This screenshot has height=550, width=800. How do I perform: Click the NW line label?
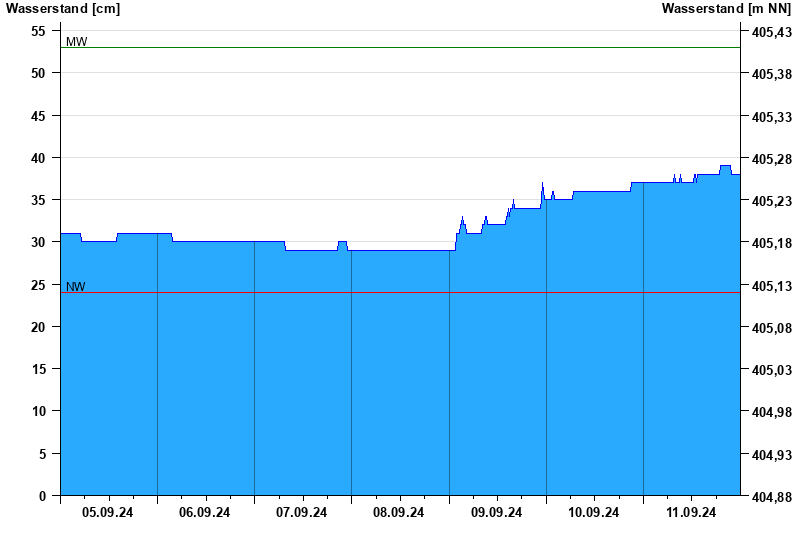pyautogui.click(x=76, y=287)
